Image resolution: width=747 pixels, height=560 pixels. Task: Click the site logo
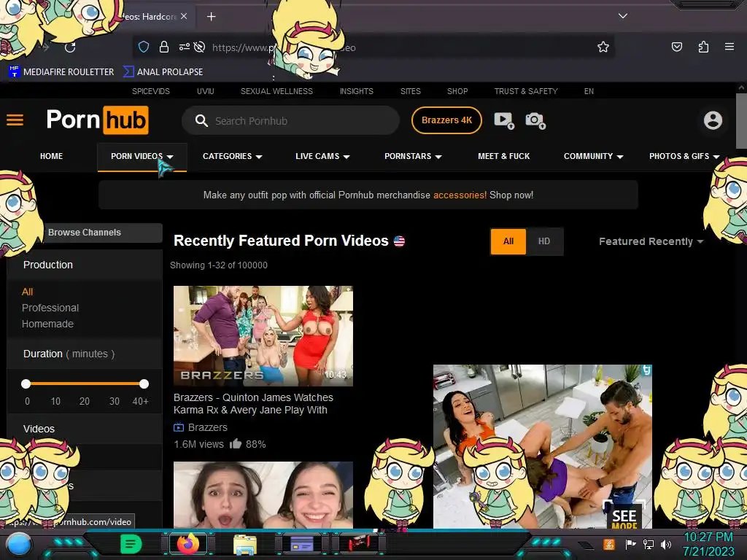point(97,120)
